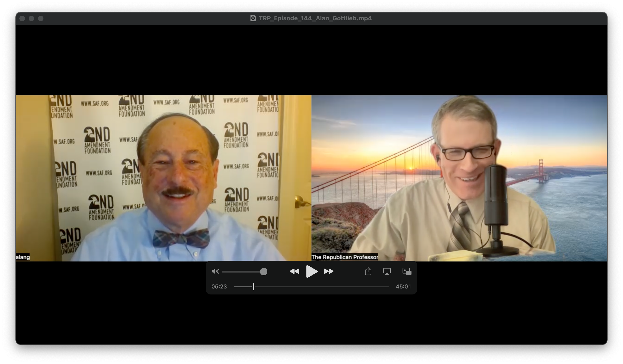This screenshot has height=364, width=623.
Task: Toggle the 45:01 duration display
Action: (403, 286)
